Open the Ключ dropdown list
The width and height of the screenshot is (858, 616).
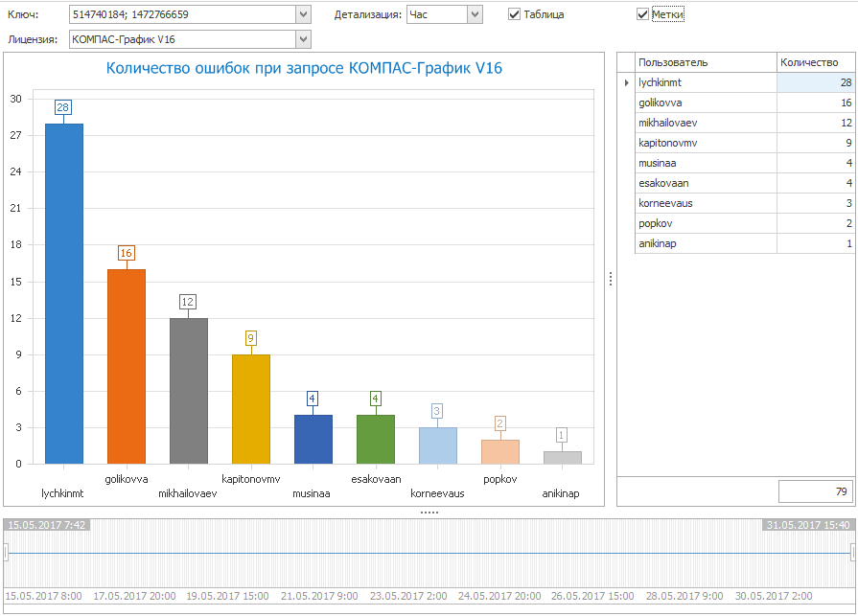click(303, 14)
